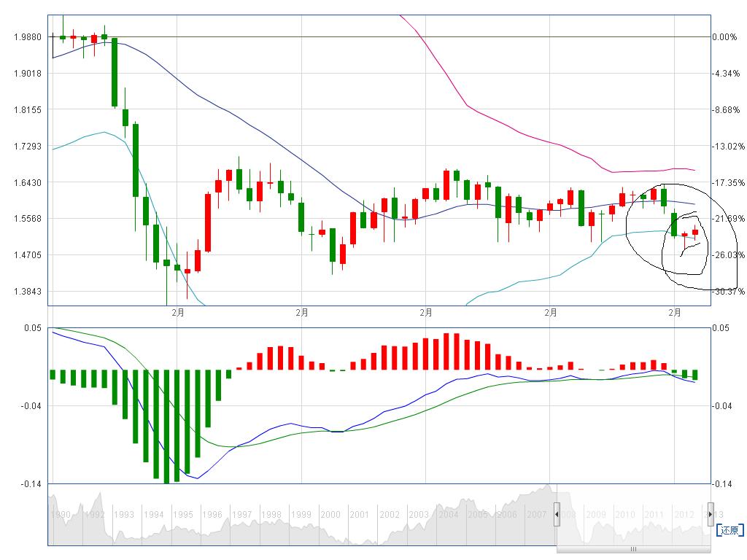Viewport: 747px width, 560px height.
Task: Grab the right handle of the timeline range
Action: click(711, 514)
